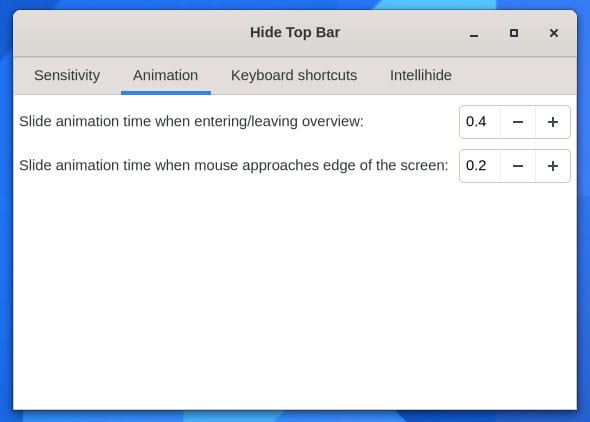This screenshot has width=590, height=422.
Task: Maximize the Hide Top Bar window
Action: tap(514, 33)
